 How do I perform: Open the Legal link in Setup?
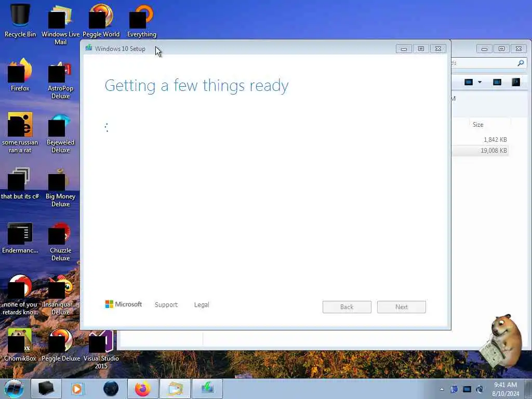202,304
